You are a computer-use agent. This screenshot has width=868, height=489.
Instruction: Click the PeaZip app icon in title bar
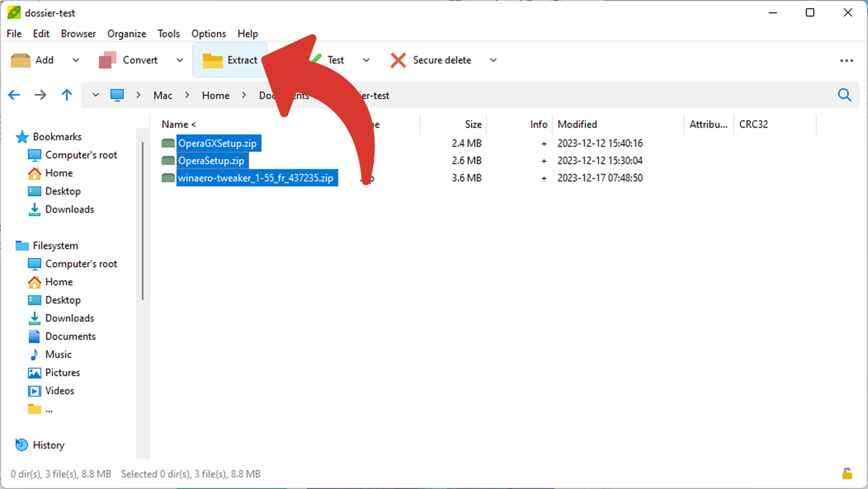pyautogui.click(x=14, y=12)
